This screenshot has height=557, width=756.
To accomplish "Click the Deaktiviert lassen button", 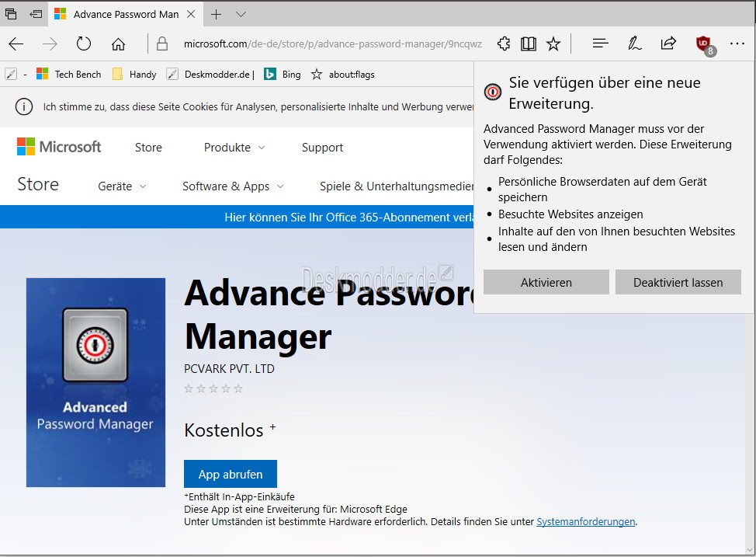I will click(678, 282).
